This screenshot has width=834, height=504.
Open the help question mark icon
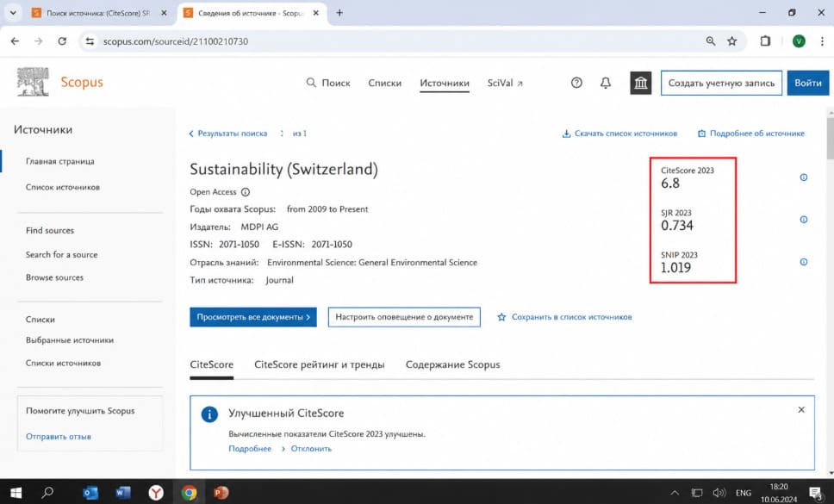576,83
